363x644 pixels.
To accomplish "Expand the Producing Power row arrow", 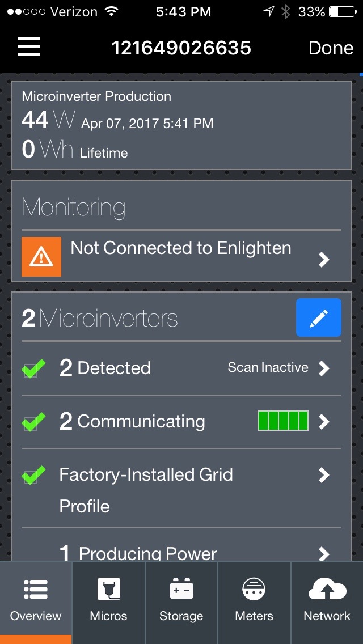I will 324,553.
